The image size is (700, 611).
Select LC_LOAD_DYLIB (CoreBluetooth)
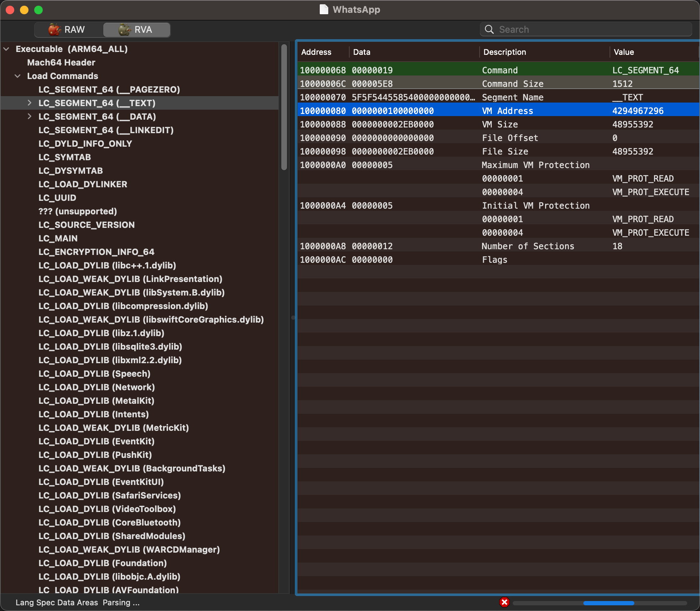[x=110, y=522]
